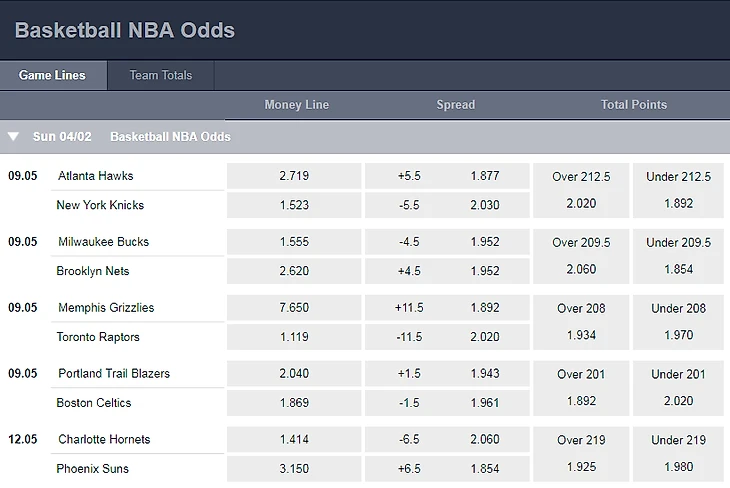The width and height of the screenshot is (730, 488).
Task: Choose Under 201 total points
Action: (x=678, y=388)
